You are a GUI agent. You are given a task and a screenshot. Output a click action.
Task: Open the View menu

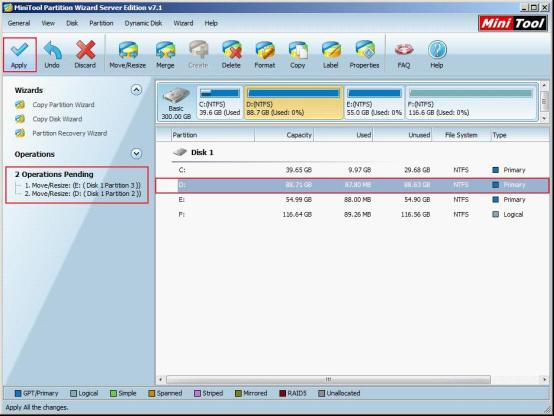[x=48, y=23]
